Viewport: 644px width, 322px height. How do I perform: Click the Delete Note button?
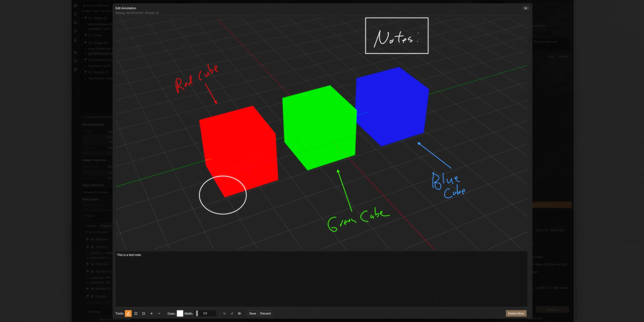coord(516,313)
